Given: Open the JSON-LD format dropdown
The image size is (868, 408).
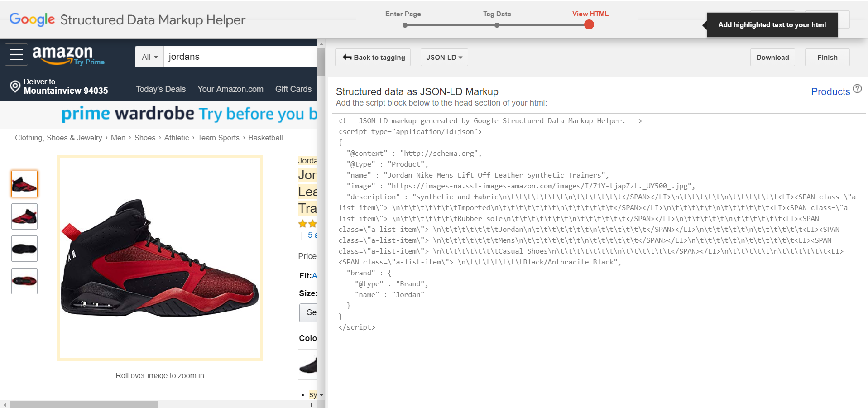Looking at the screenshot, I should click(x=444, y=58).
